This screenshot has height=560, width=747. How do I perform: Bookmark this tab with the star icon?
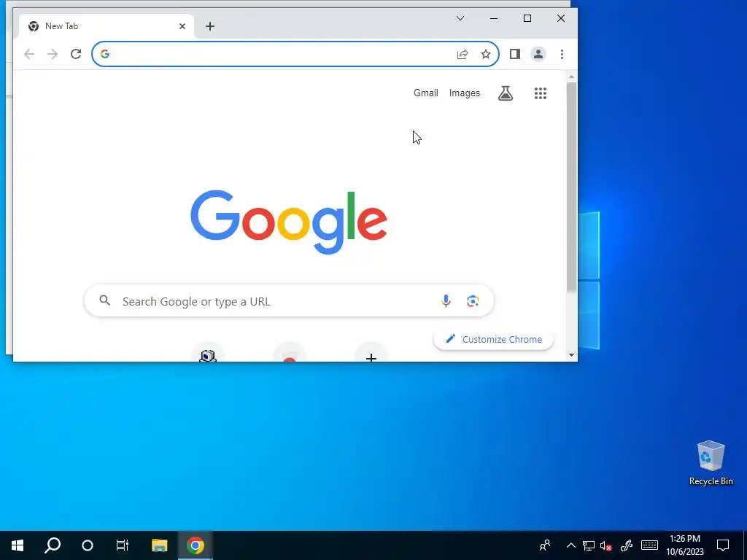(485, 54)
